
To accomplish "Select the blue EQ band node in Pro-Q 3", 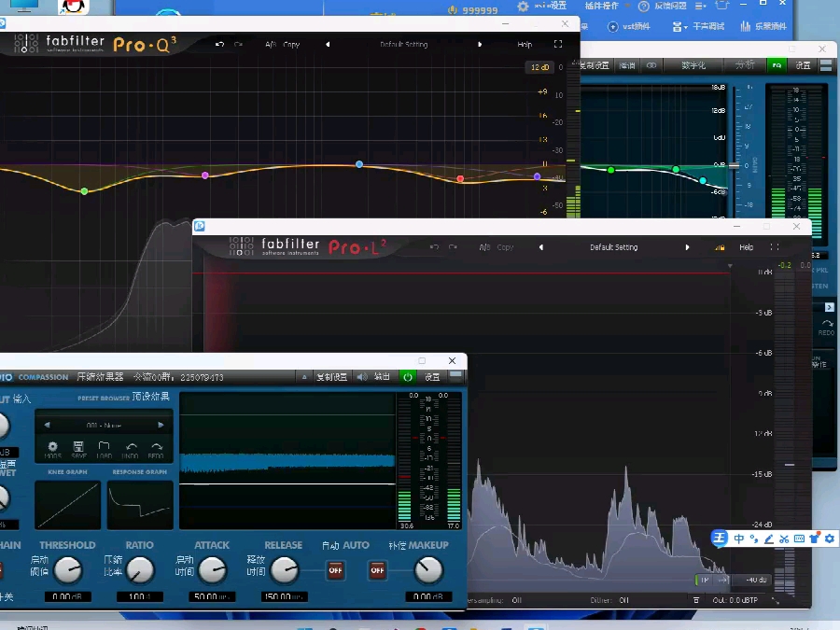I will (359, 164).
